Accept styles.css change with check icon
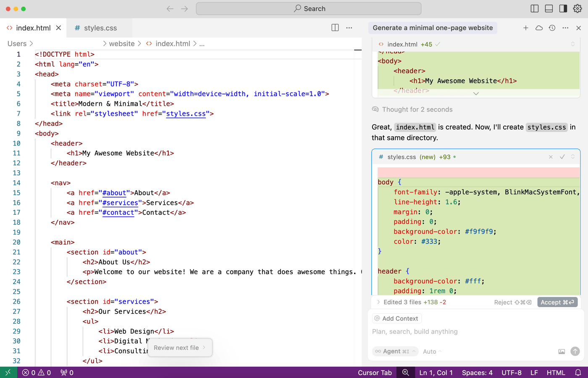 pyautogui.click(x=562, y=157)
